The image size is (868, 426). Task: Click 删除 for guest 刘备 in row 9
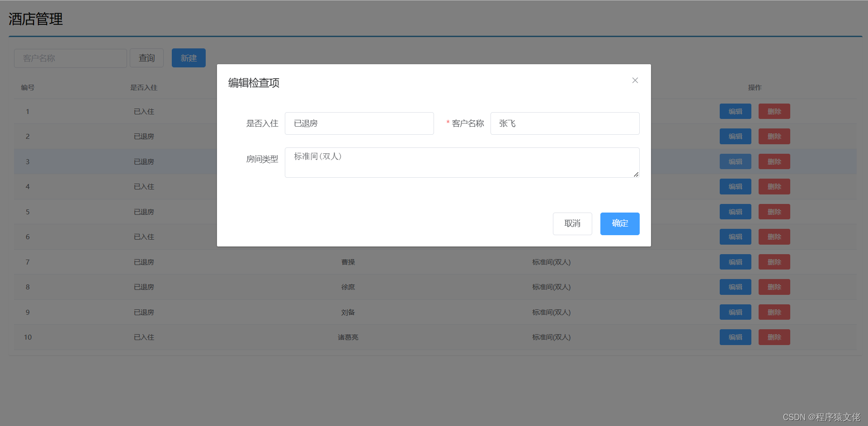[774, 312]
